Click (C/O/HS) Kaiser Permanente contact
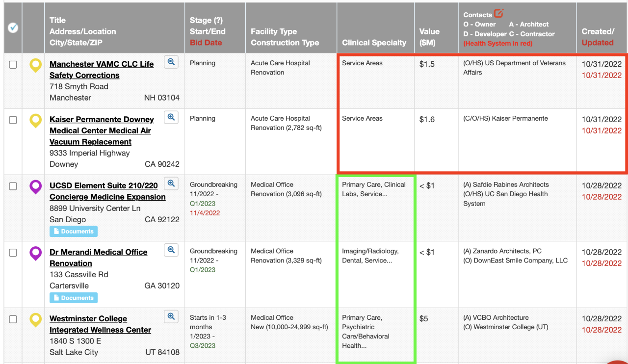Viewport: 628px width, 364px height. point(505,118)
